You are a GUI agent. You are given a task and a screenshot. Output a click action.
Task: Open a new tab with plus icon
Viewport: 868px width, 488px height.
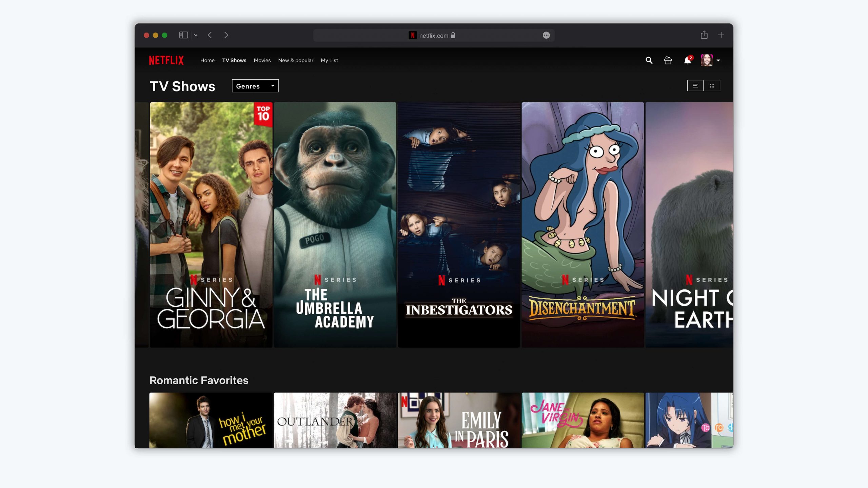(x=721, y=35)
